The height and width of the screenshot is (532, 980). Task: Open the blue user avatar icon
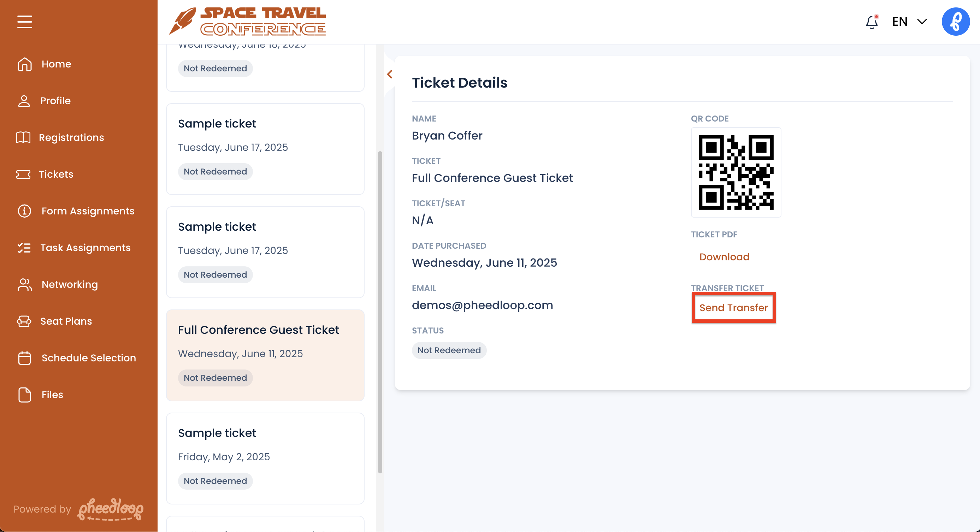pyautogui.click(x=955, y=22)
